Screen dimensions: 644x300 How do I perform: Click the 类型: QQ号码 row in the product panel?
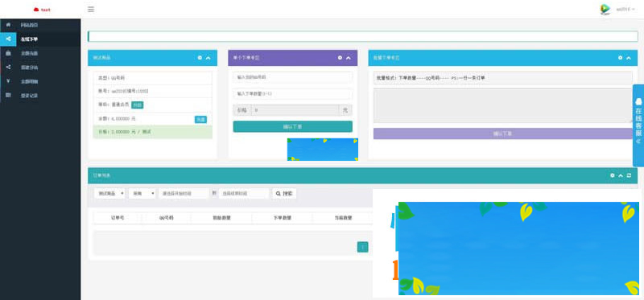pos(153,77)
